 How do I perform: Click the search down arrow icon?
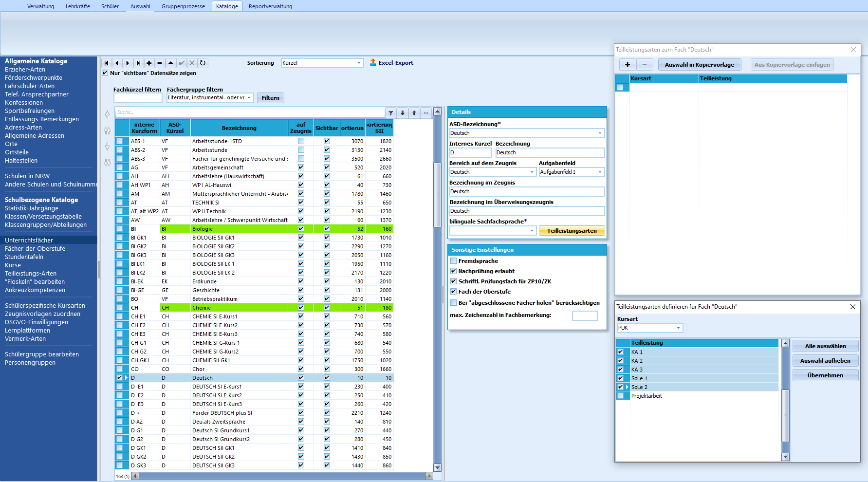(x=403, y=112)
